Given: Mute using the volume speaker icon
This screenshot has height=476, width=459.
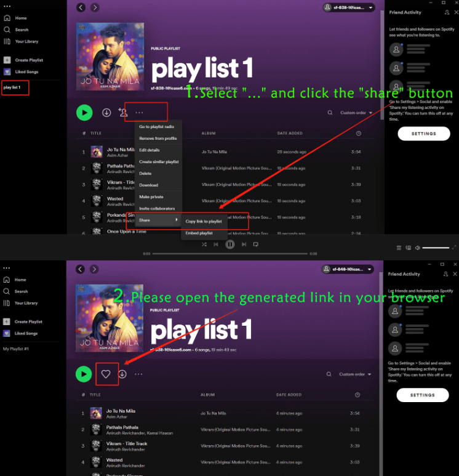Looking at the screenshot, I should [x=418, y=248].
